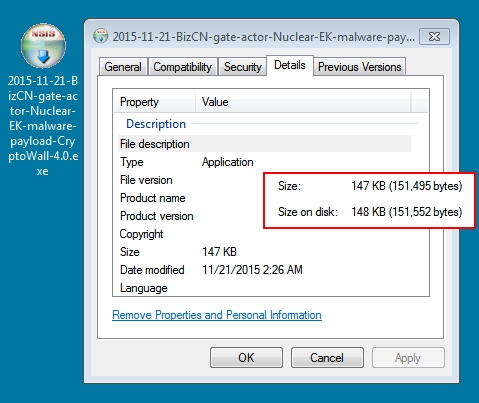Image resolution: width=479 pixels, height=403 pixels.
Task: Click the Description group header
Action: click(x=156, y=124)
